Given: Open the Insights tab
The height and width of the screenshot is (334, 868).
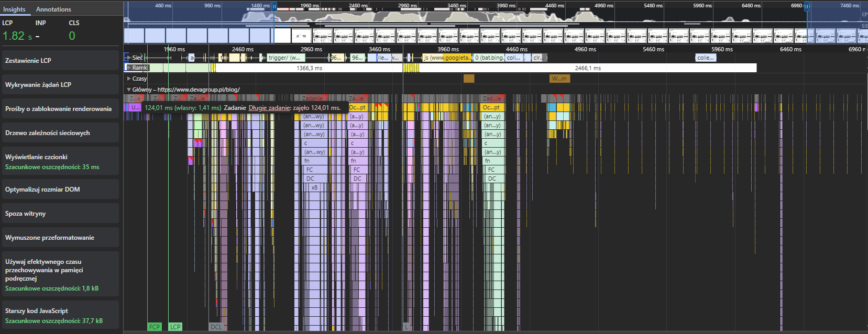Looking at the screenshot, I should coord(14,9).
